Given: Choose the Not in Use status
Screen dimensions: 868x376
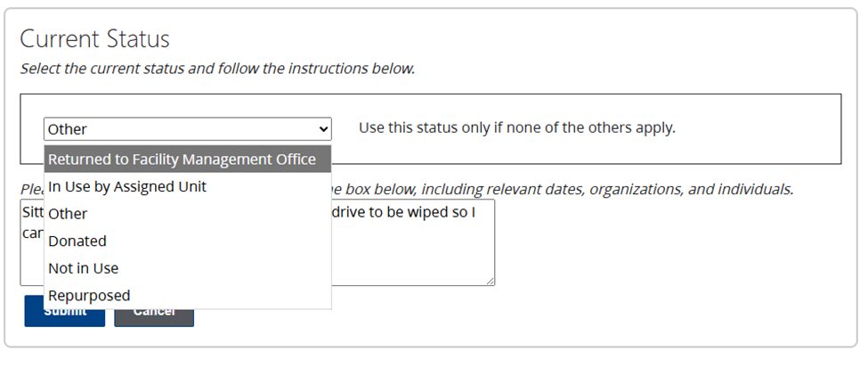Looking at the screenshot, I should click(x=84, y=268).
